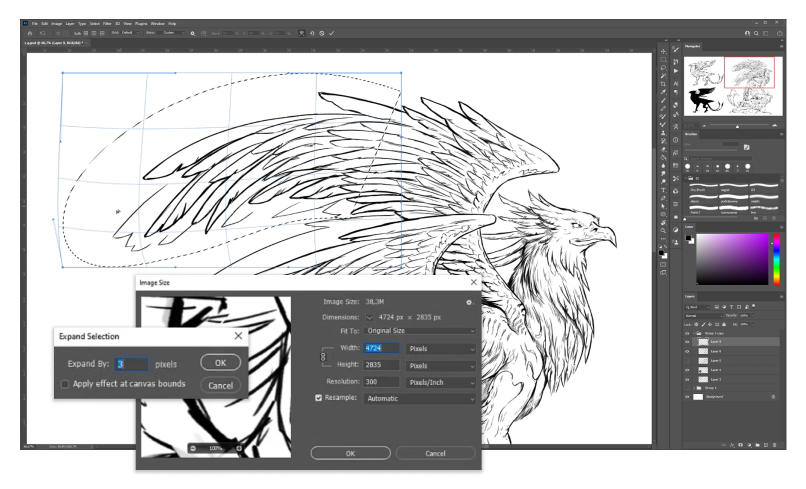This screenshot has height=489, width=806.
Task: Open the Fit To dropdown
Action: coord(420,330)
